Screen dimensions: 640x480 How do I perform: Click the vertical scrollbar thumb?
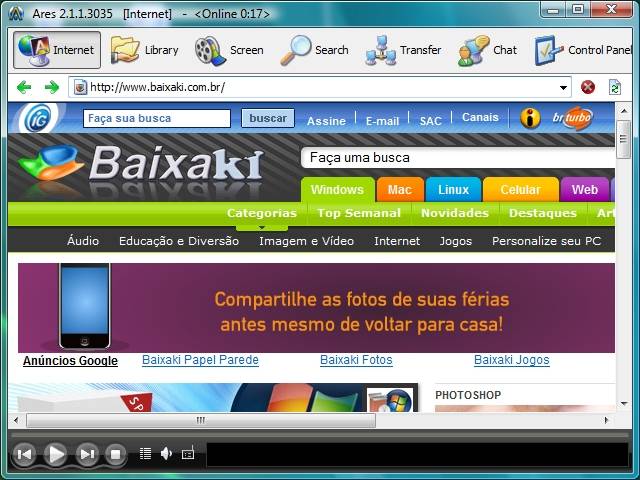pos(623,139)
